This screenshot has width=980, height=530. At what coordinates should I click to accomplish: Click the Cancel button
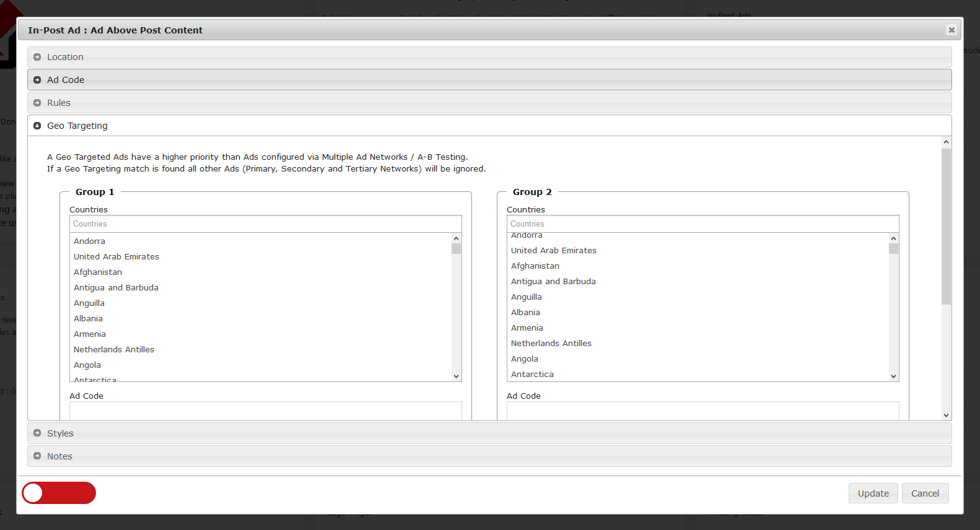pyautogui.click(x=925, y=493)
